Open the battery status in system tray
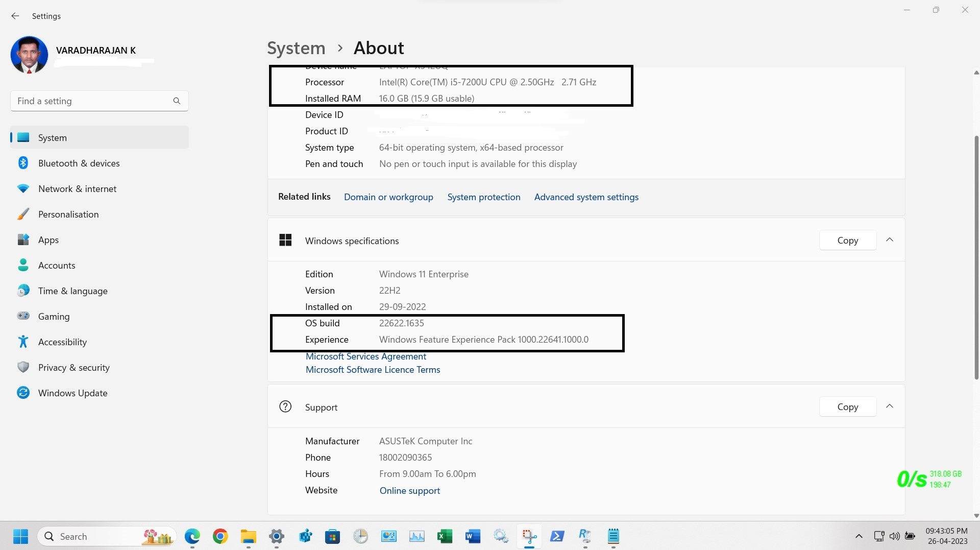 point(910,536)
